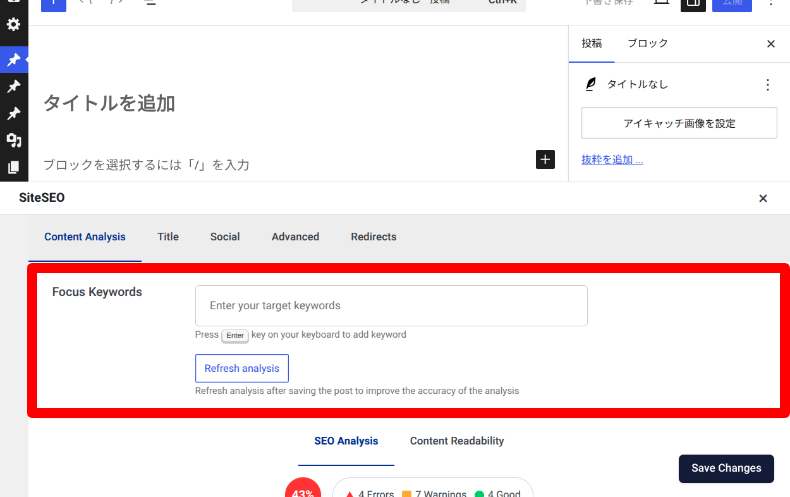Screen dimensions: 790x497
Task: Switch to the ブロック tab
Action: pos(647,43)
